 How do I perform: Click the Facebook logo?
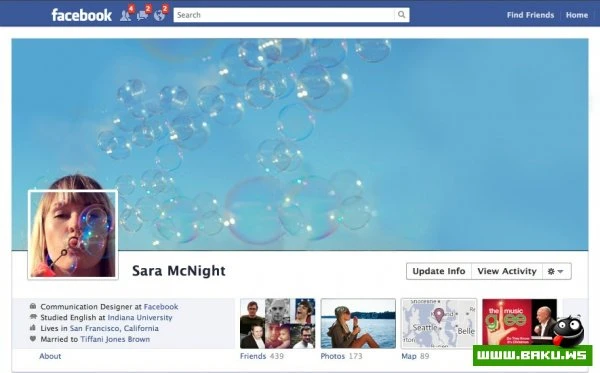[82, 15]
